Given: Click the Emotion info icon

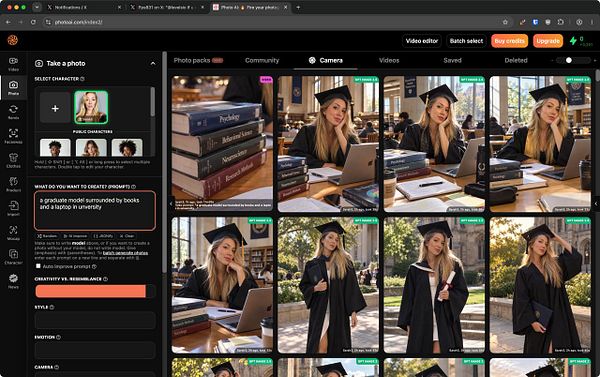Looking at the screenshot, I should tap(59, 337).
